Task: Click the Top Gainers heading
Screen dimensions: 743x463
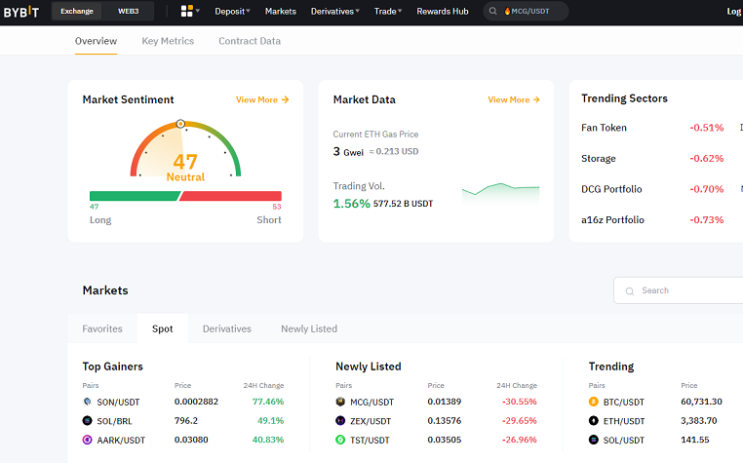Action: pyautogui.click(x=113, y=366)
